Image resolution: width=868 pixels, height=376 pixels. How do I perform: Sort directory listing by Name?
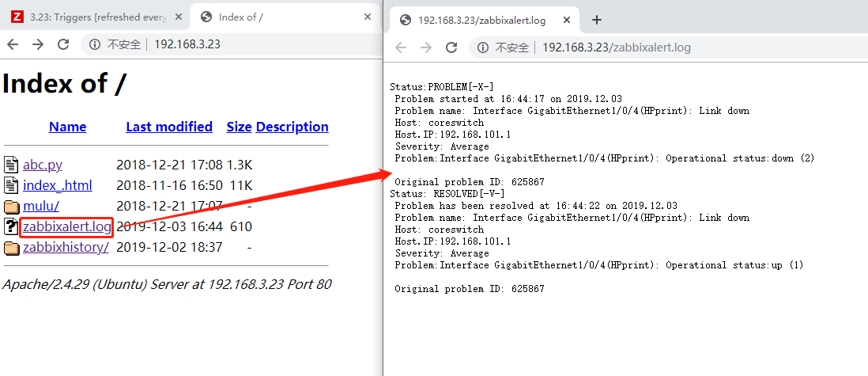[67, 127]
